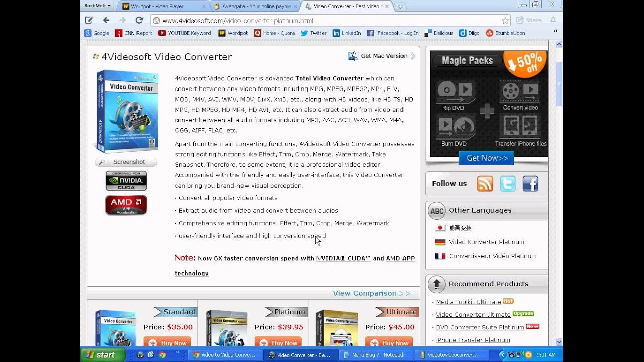The height and width of the screenshot is (362, 644).
Task: Click Get Mac Version button
Action: 381,56
